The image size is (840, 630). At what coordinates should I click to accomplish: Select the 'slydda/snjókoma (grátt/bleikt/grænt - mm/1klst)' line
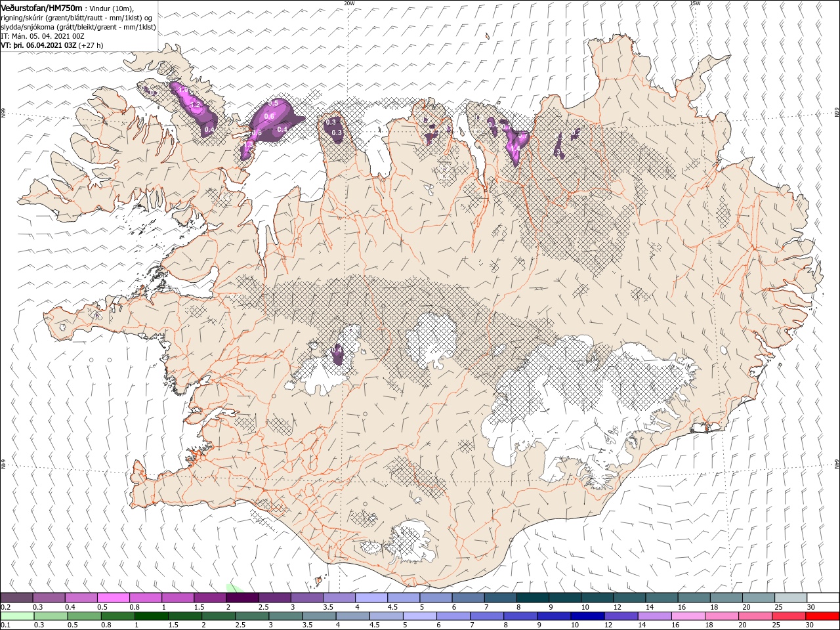coord(78,27)
